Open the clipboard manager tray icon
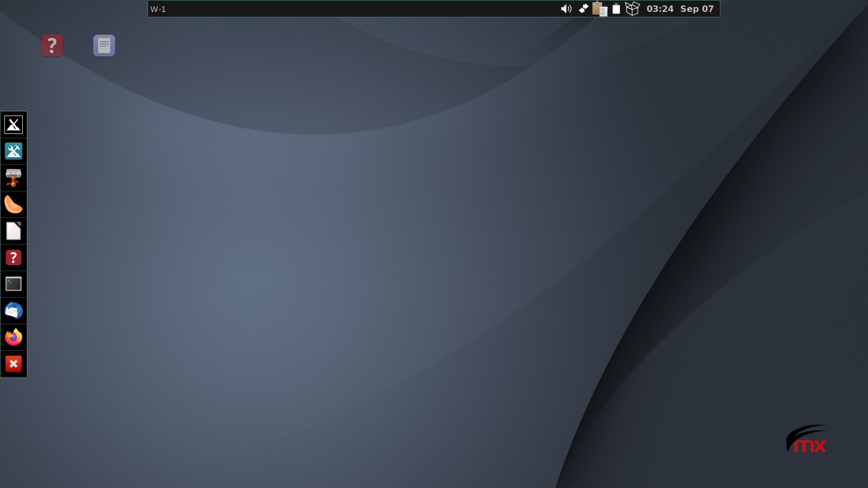This screenshot has width=868, height=488. pyautogui.click(x=599, y=9)
